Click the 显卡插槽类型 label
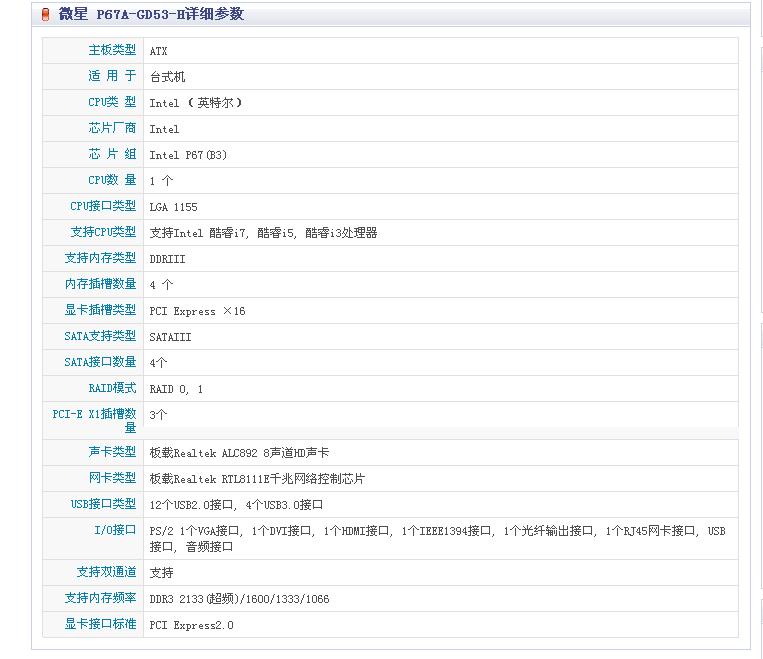This screenshot has width=763, height=659. tap(100, 310)
